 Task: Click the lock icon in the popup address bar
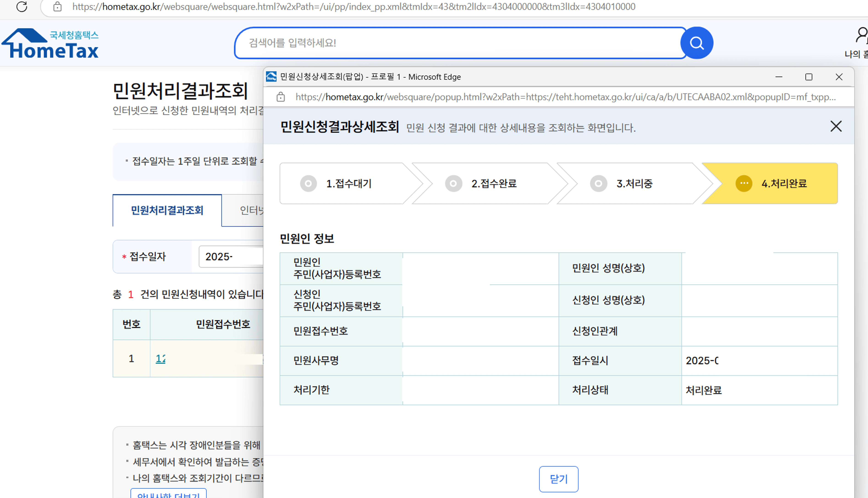pos(281,97)
